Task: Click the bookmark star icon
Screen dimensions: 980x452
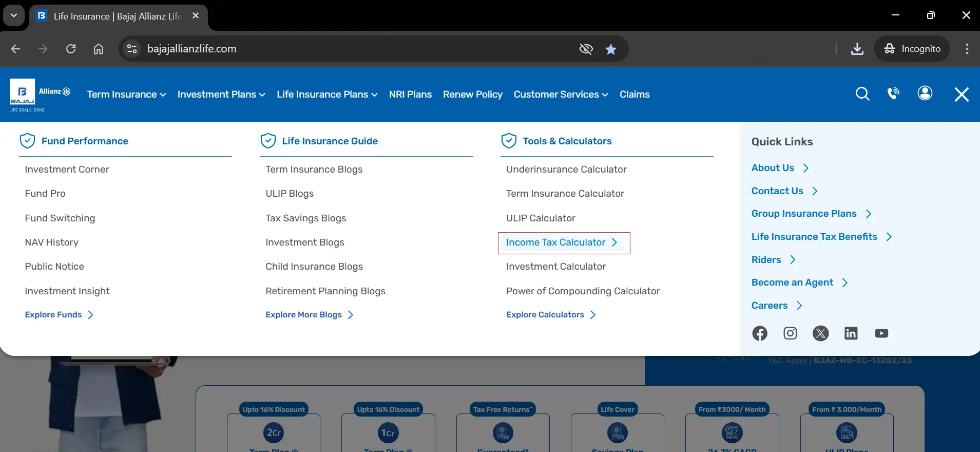Action: [x=611, y=49]
